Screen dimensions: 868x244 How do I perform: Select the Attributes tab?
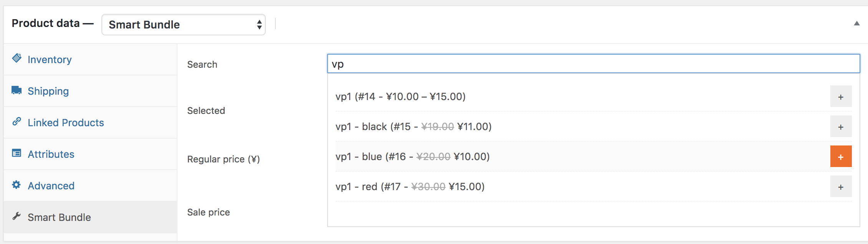(x=51, y=154)
